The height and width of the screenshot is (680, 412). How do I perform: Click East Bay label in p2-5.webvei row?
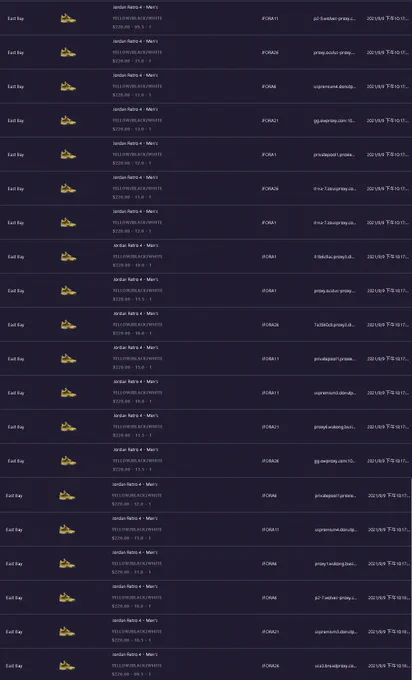16,19
